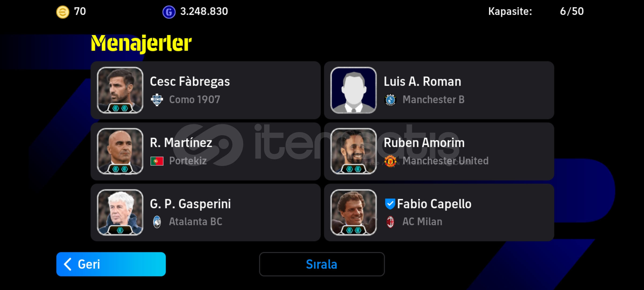This screenshot has height=290, width=644.
Task: Open the Sırala sort options
Action: coord(322,264)
